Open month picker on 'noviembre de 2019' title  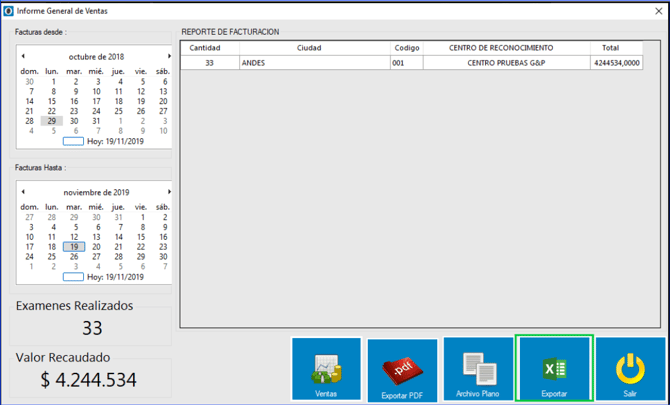(96, 192)
